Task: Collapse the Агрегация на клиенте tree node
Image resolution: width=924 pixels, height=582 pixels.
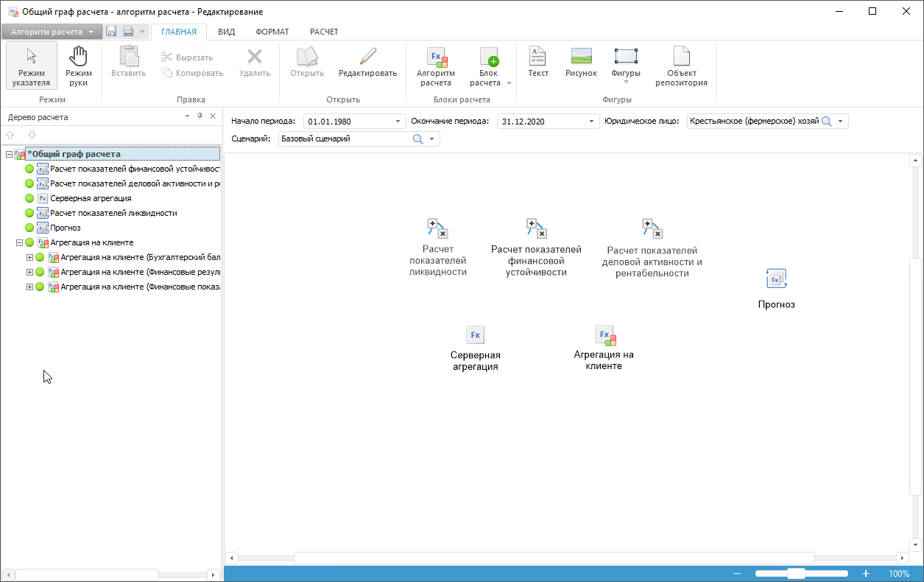Action: [x=20, y=242]
